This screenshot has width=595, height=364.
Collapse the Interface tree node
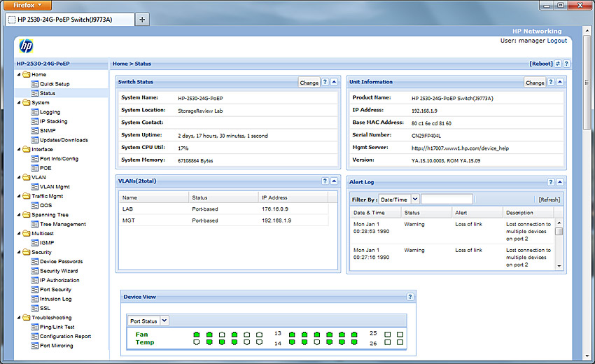(19, 149)
